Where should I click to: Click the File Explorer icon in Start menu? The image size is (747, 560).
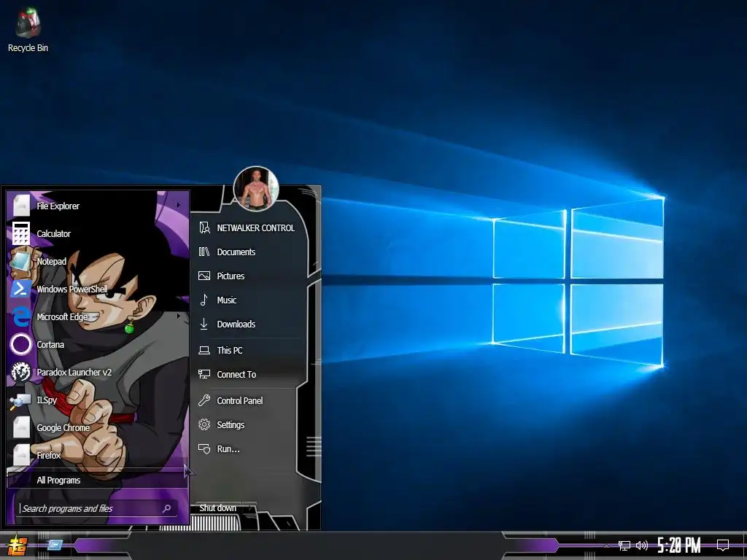coord(21,206)
